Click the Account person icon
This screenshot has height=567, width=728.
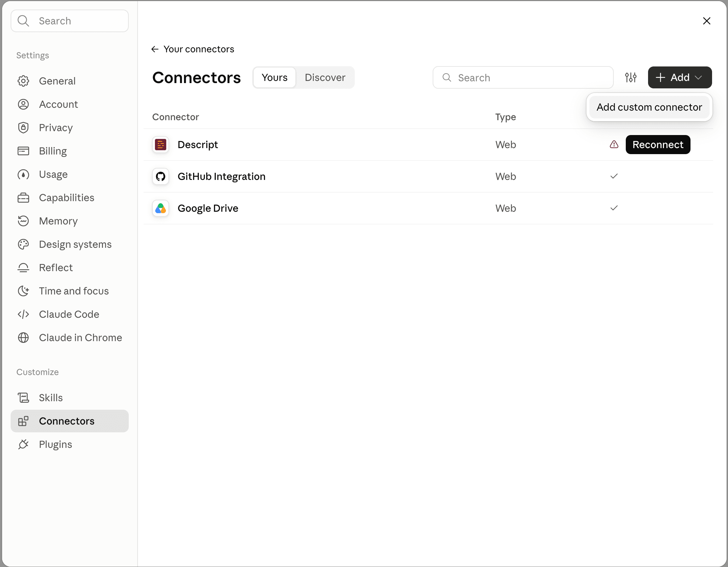coord(23,104)
